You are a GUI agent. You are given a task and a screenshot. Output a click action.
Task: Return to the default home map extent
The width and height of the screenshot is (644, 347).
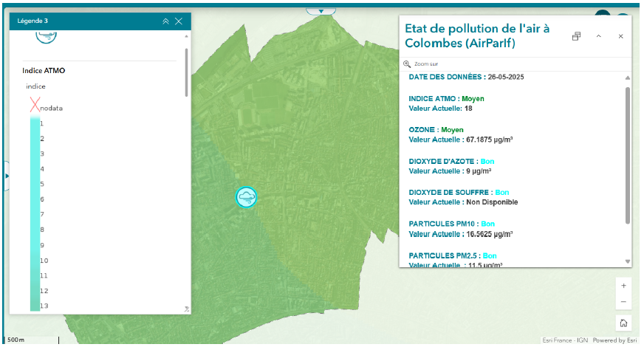click(x=623, y=323)
